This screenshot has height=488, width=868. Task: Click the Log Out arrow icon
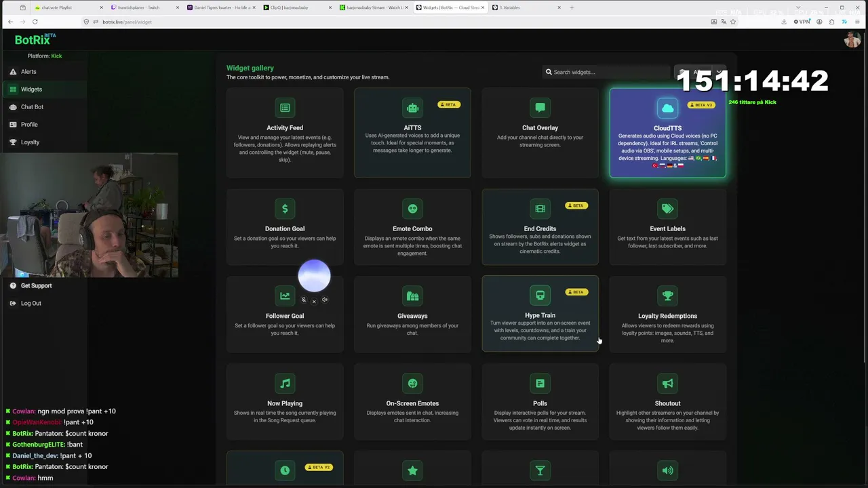(14, 303)
